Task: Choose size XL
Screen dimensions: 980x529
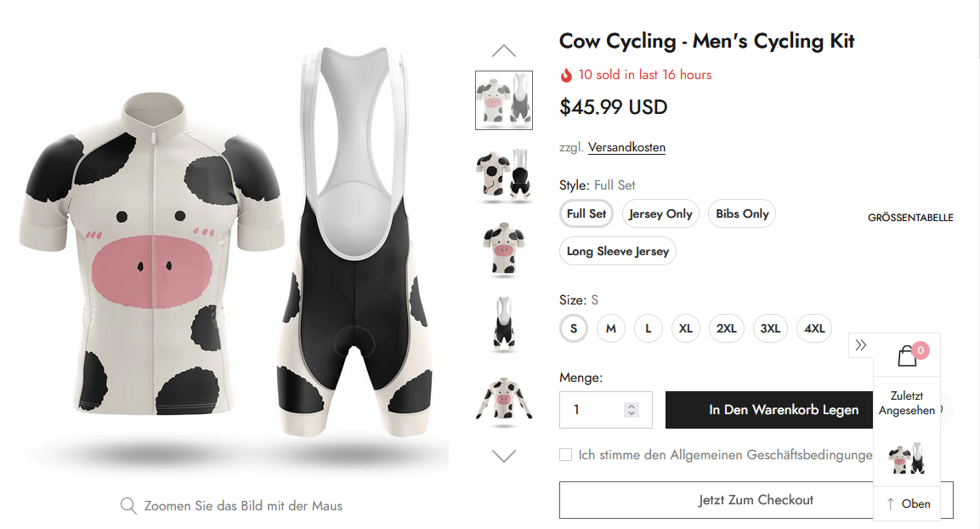Action: pos(686,328)
